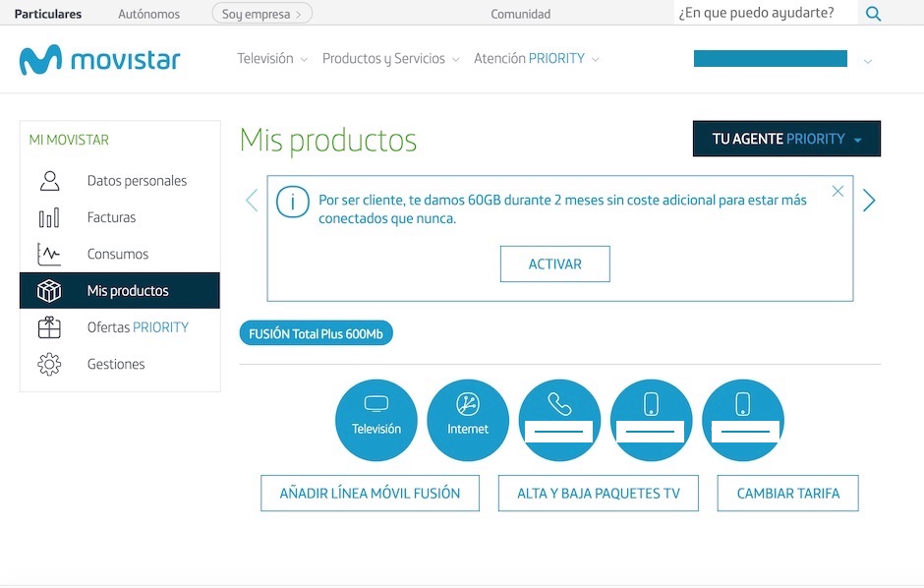
Task: Select the Particulares tab
Action: 48,14
